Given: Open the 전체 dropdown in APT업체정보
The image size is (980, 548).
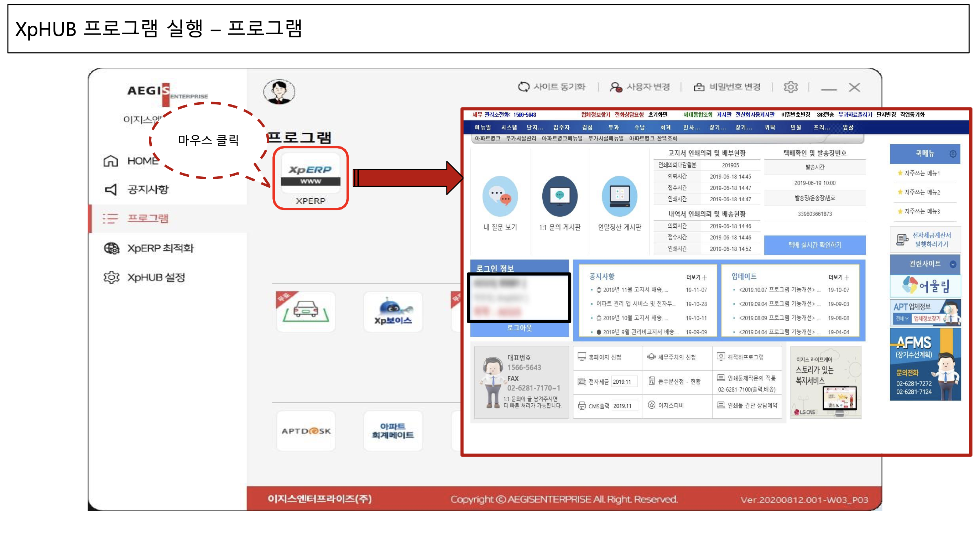Looking at the screenshot, I should (902, 319).
